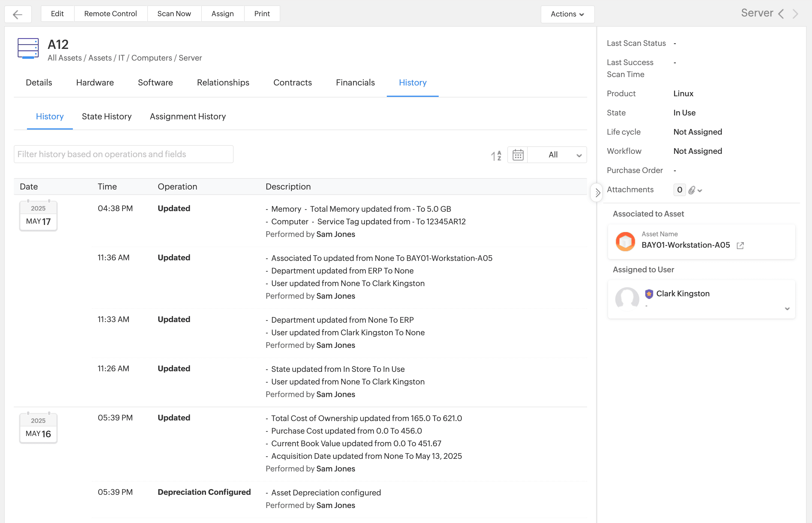Click the attachments paperclip icon
This screenshot has width=812, height=523.
click(x=691, y=190)
